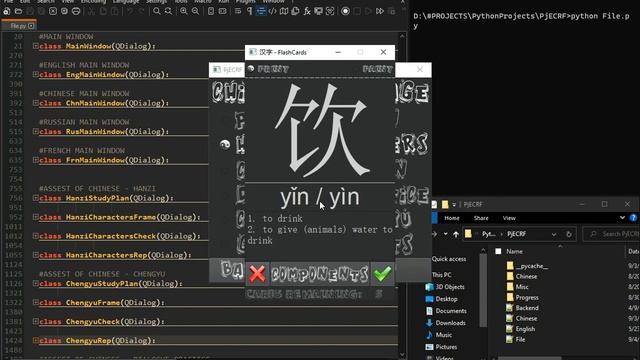Image resolution: width=640 pixels, height=360 pixels.
Task: Open Explorer help question mark icon
Action: click(633, 218)
